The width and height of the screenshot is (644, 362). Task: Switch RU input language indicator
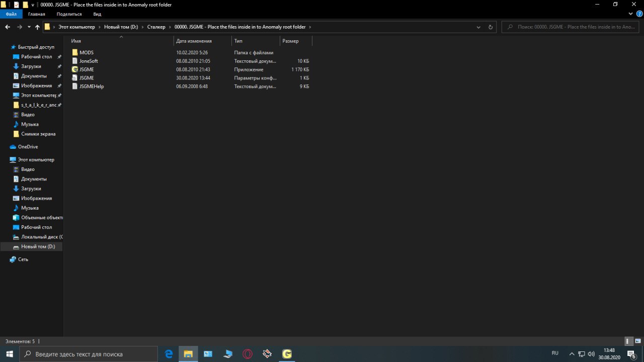(x=555, y=353)
